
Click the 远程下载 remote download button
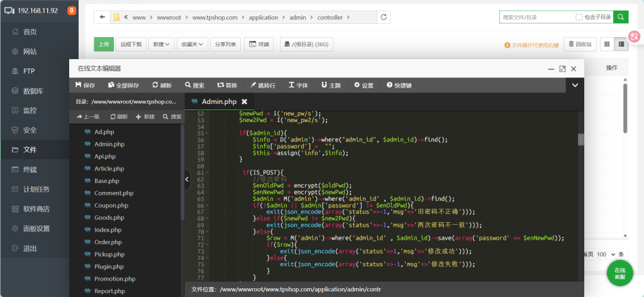tap(131, 44)
